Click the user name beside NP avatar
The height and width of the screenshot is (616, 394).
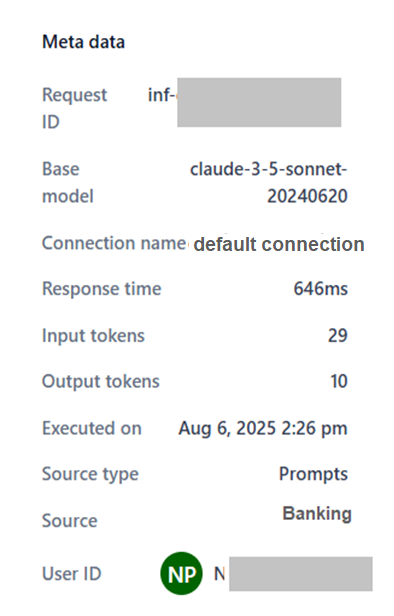(293, 574)
